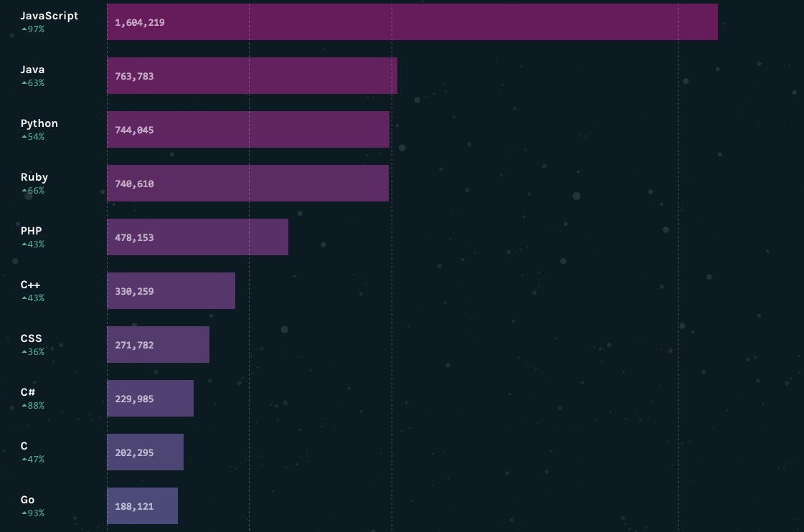This screenshot has width=804, height=532.
Task: Click the up arrow beside JavaScript's 97%
Action: pyautogui.click(x=24, y=29)
